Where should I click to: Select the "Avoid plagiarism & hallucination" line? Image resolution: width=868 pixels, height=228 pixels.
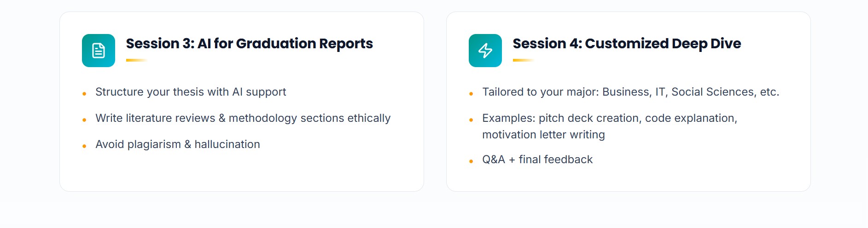(177, 144)
